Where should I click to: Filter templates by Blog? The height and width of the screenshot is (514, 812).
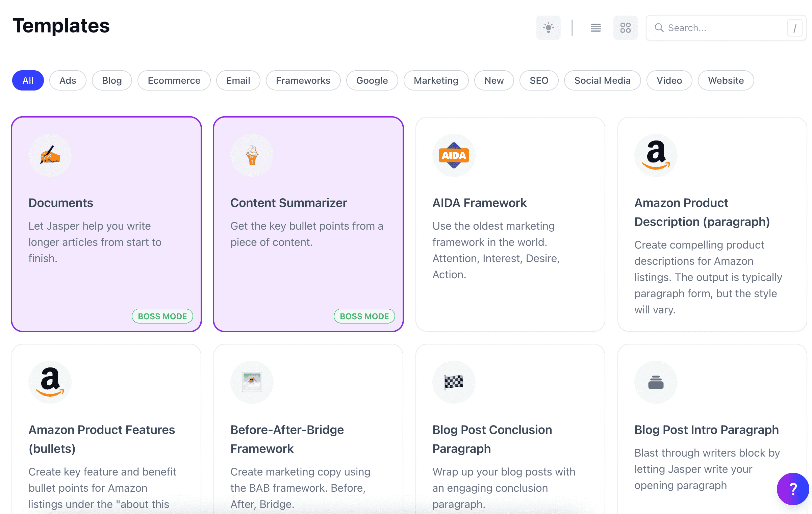[112, 80]
